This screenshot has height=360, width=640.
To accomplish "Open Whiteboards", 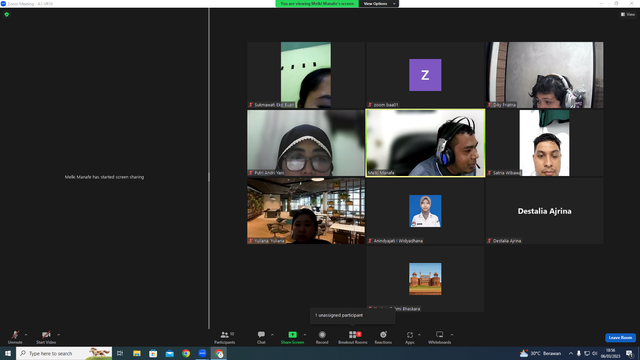I will click(440, 337).
